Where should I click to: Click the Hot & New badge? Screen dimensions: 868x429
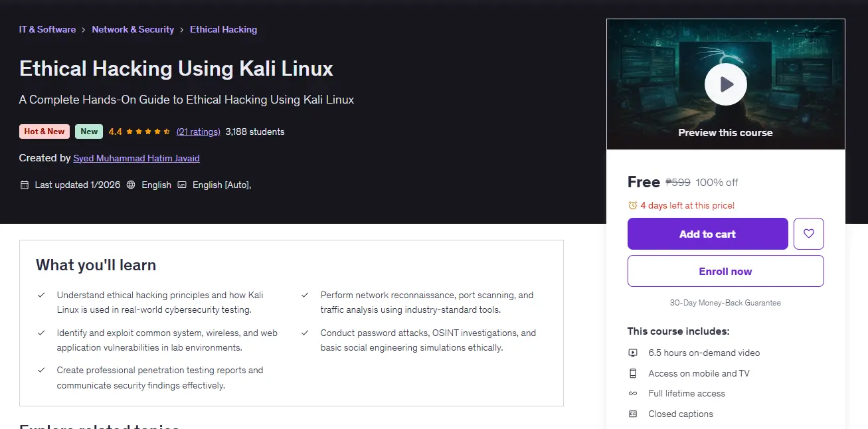pos(44,131)
